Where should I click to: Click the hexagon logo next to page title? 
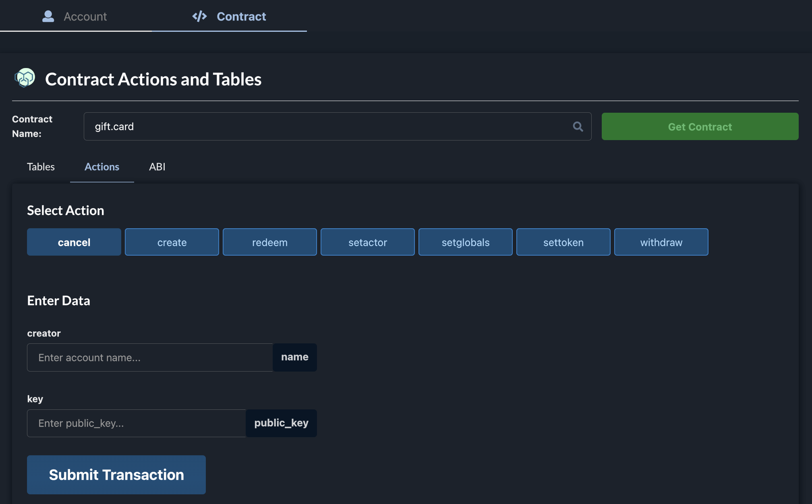(25, 78)
